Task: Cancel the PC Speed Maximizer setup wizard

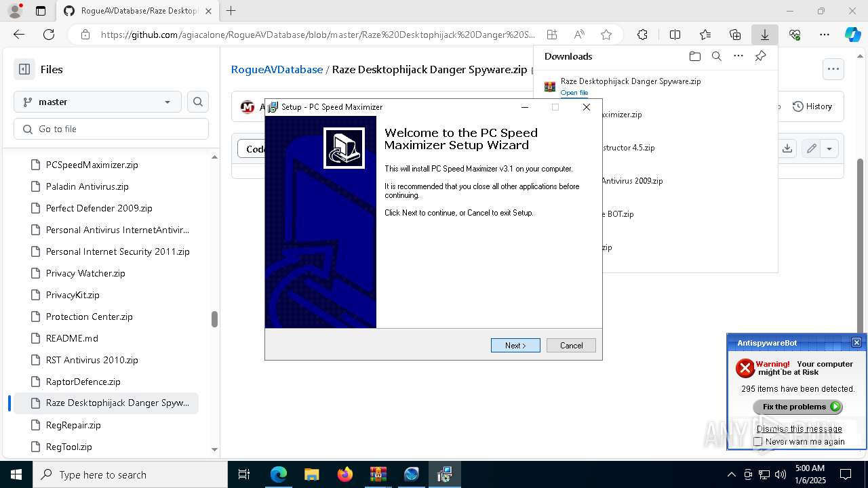Action: click(x=571, y=346)
